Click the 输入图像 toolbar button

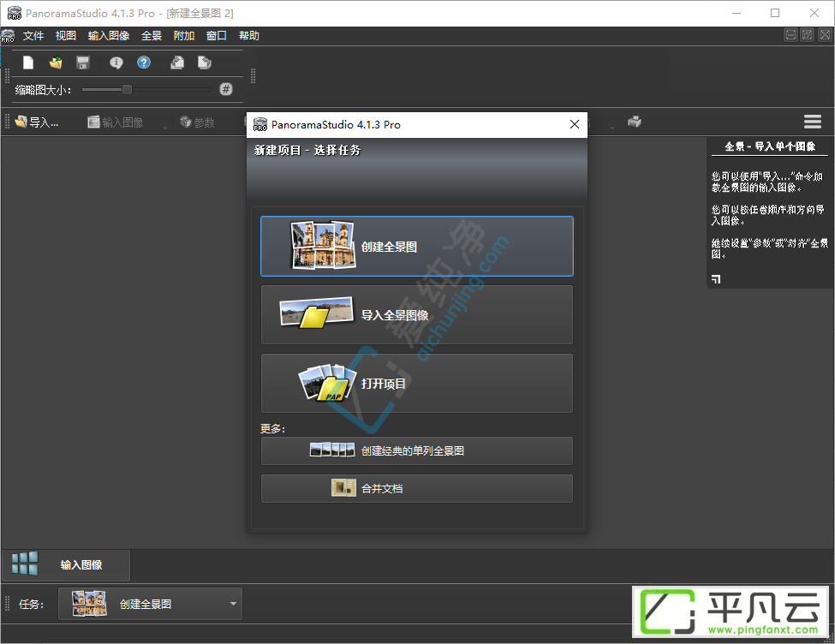point(116,122)
